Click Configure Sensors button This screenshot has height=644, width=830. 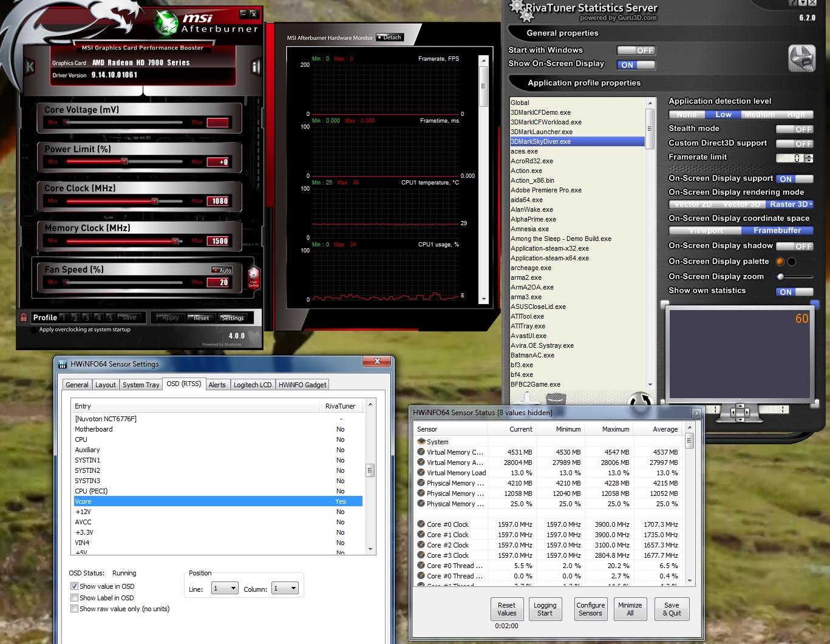click(590, 609)
